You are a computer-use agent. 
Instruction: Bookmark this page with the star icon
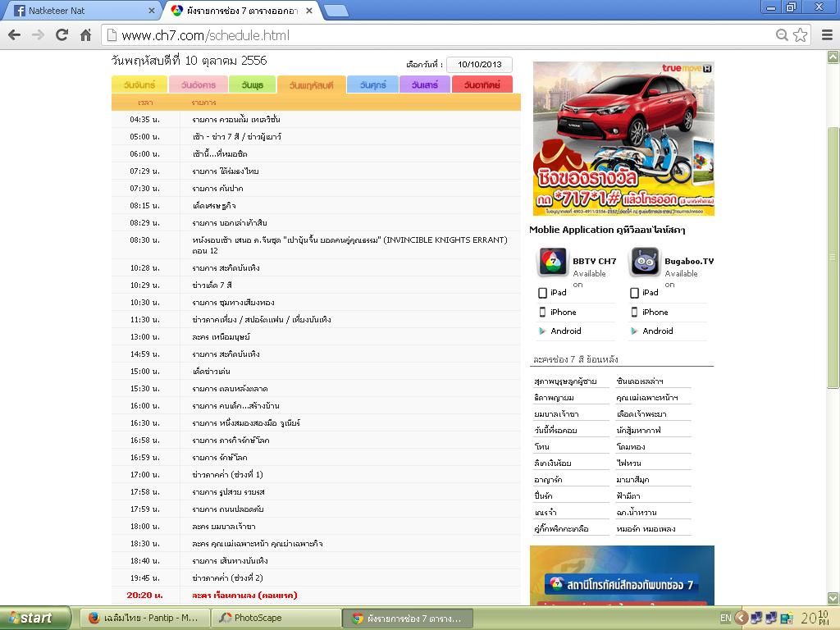[x=801, y=35]
